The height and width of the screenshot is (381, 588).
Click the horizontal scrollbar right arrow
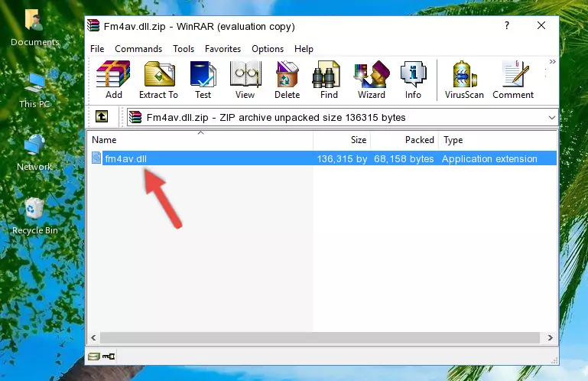pyautogui.click(x=550, y=337)
